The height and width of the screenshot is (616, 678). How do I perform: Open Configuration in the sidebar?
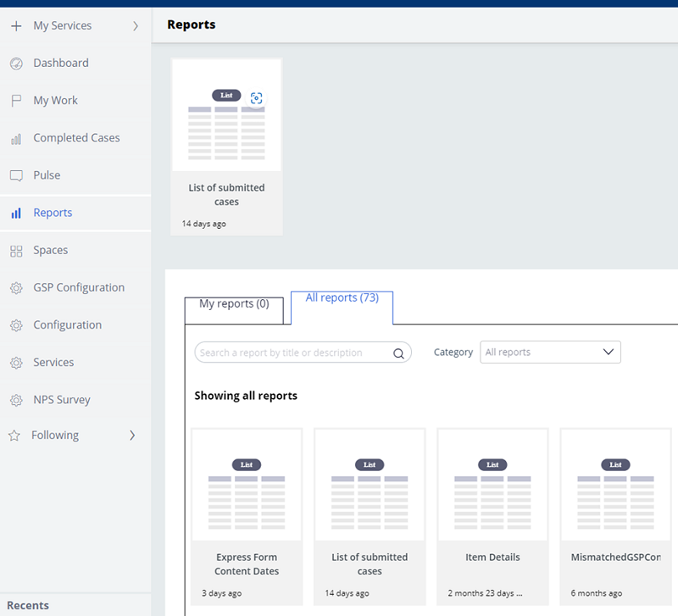[x=75, y=325]
